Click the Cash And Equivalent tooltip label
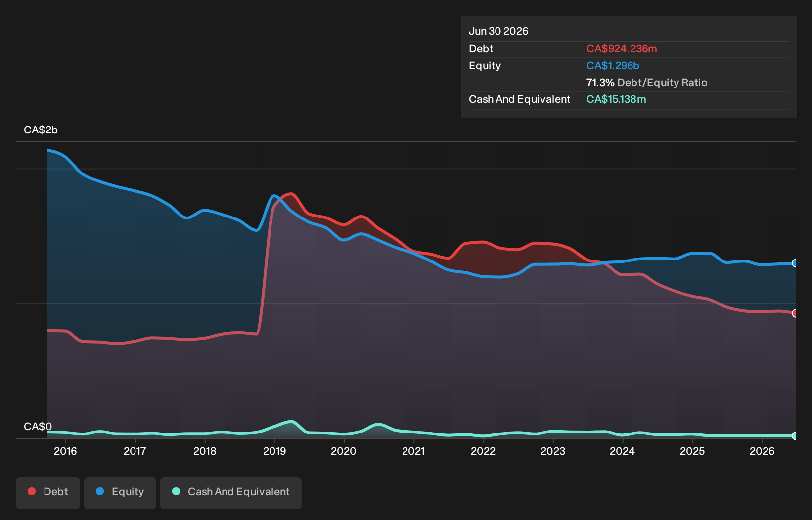812x520 pixels. click(519, 99)
